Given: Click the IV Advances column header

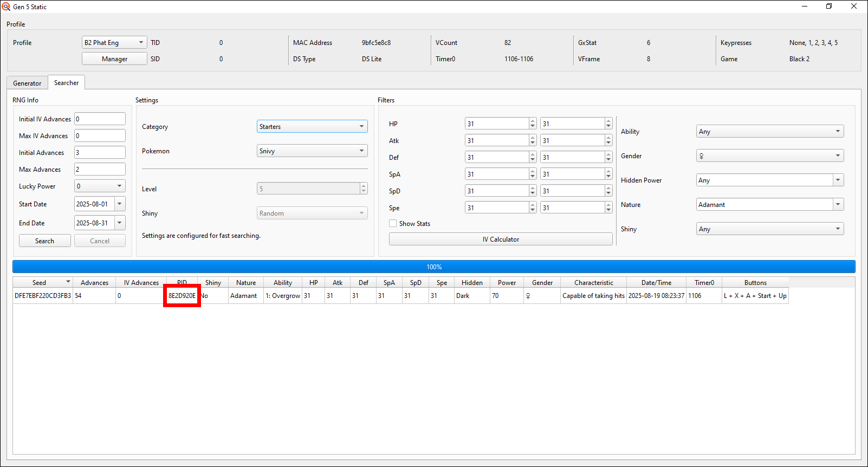Looking at the screenshot, I should (141, 282).
